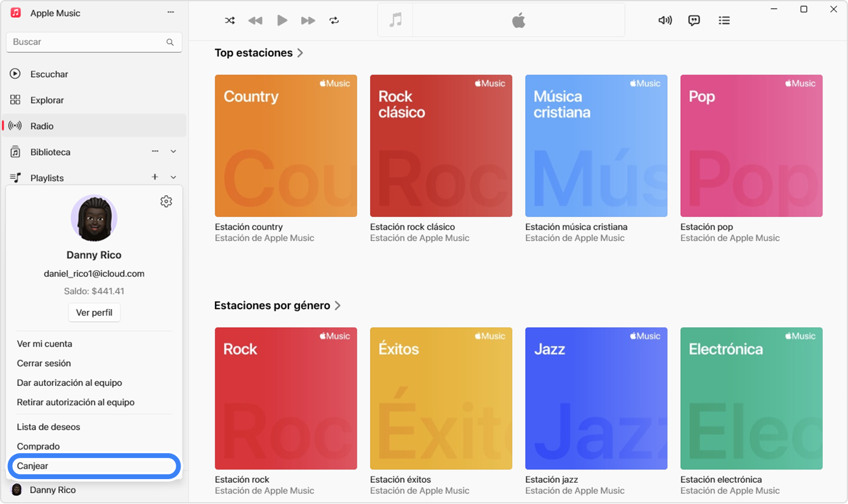Click the 'Saldo: $441.41' balance text
The width and height of the screenshot is (848, 504).
(94, 291)
